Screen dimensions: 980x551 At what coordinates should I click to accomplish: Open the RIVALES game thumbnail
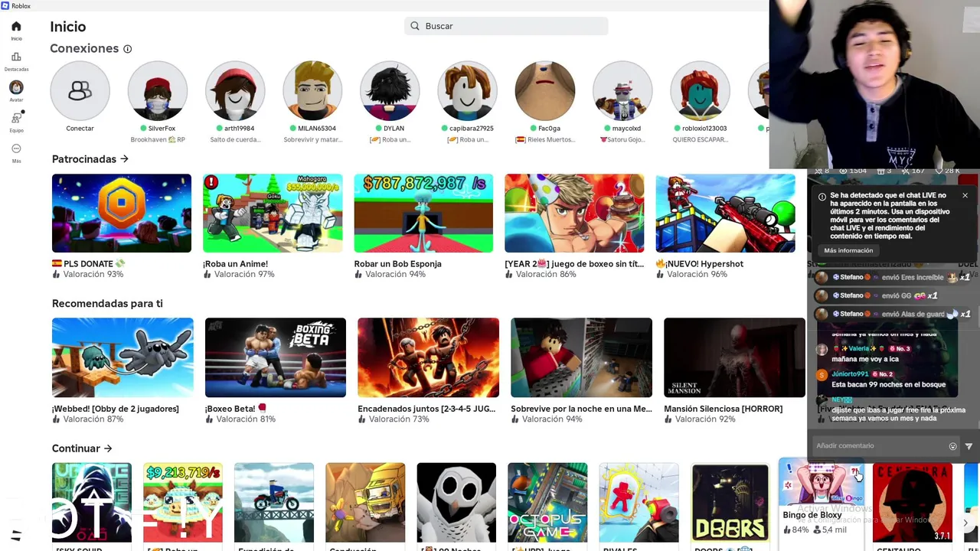[639, 503]
